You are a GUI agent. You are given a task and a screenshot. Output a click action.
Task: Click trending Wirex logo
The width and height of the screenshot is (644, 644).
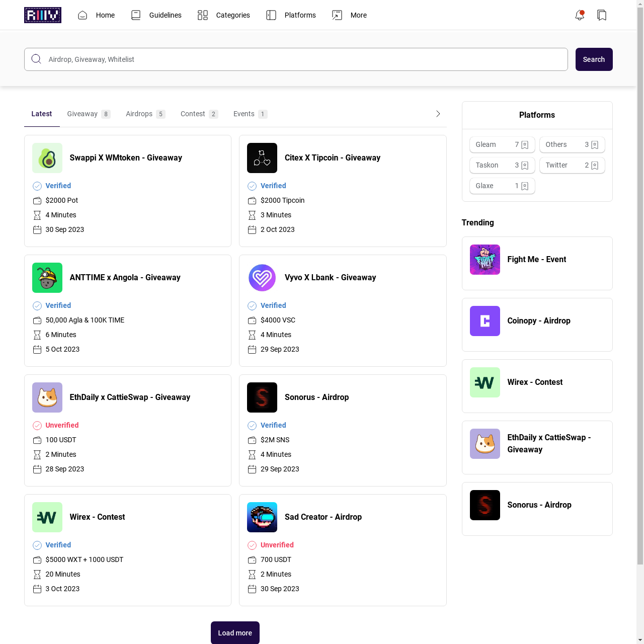(485, 382)
